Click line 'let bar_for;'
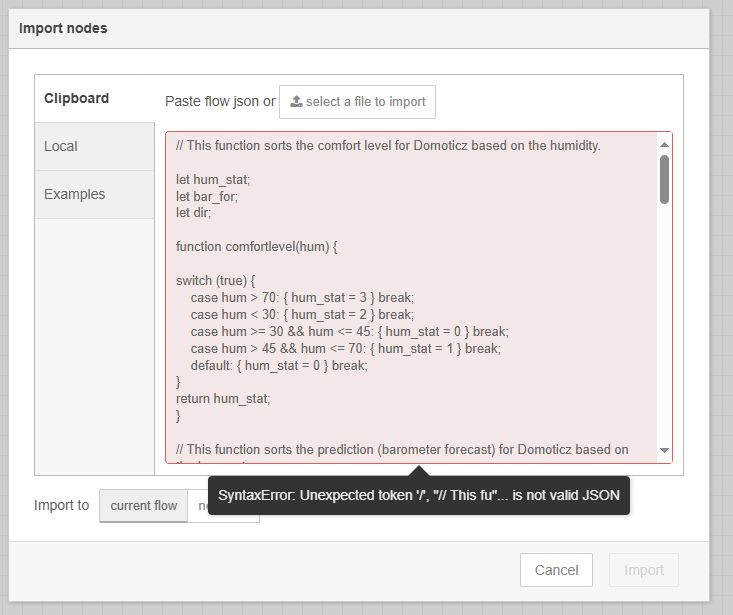This screenshot has width=733, height=615. tap(207, 197)
